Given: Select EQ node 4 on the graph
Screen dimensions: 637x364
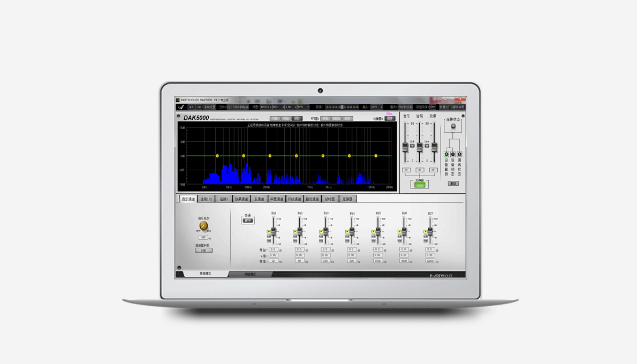Looking at the screenshot, I should click(x=297, y=156).
